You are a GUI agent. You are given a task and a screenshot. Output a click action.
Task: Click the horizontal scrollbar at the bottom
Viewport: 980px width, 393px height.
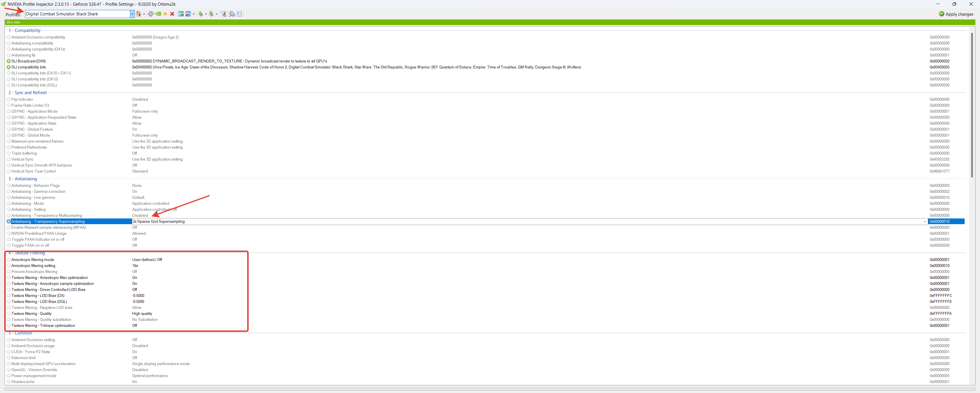(490, 389)
